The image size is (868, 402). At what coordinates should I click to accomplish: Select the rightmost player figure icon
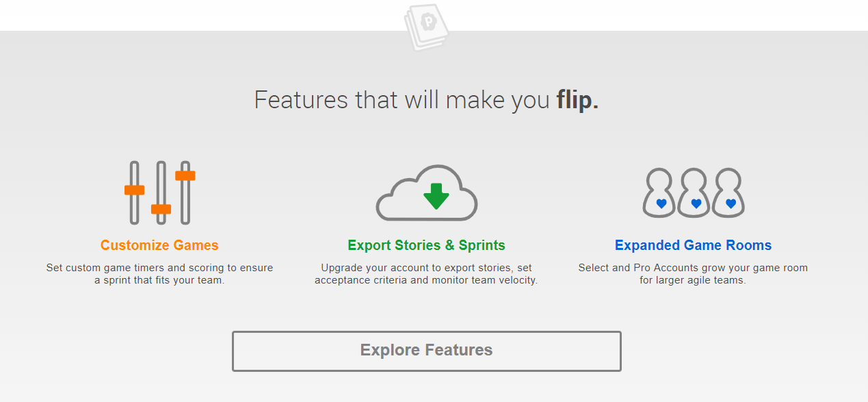tap(729, 193)
